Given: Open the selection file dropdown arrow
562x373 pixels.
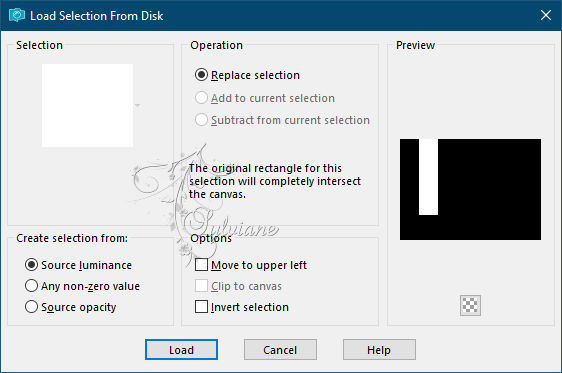Looking at the screenshot, I should tap(138, 105).
